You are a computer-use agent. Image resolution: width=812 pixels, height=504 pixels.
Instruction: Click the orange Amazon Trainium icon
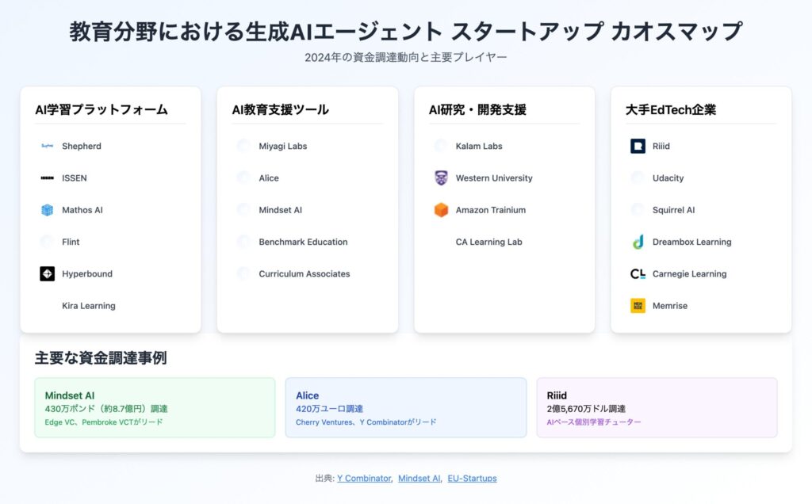point(441,210)
